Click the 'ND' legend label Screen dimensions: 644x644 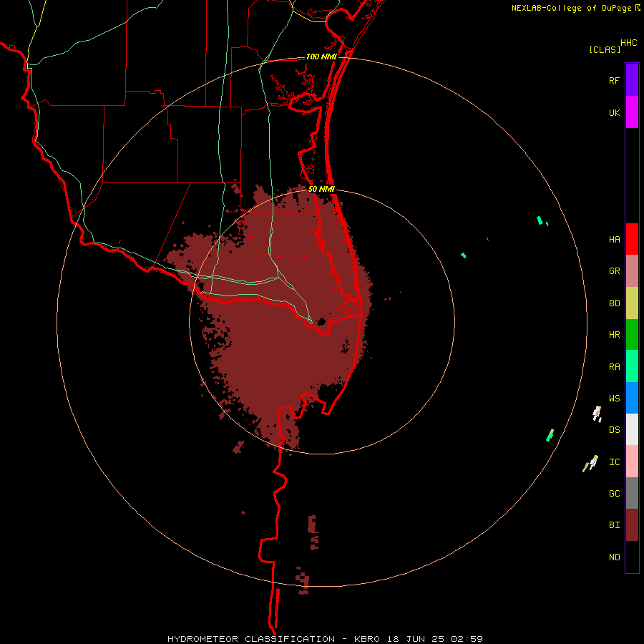point(614,557)
